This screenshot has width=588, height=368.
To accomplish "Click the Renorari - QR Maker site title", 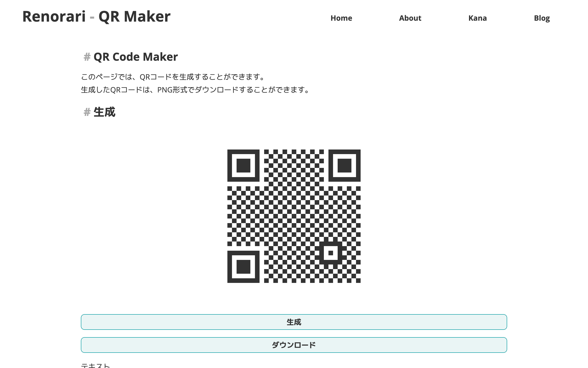I will (96, 17).
